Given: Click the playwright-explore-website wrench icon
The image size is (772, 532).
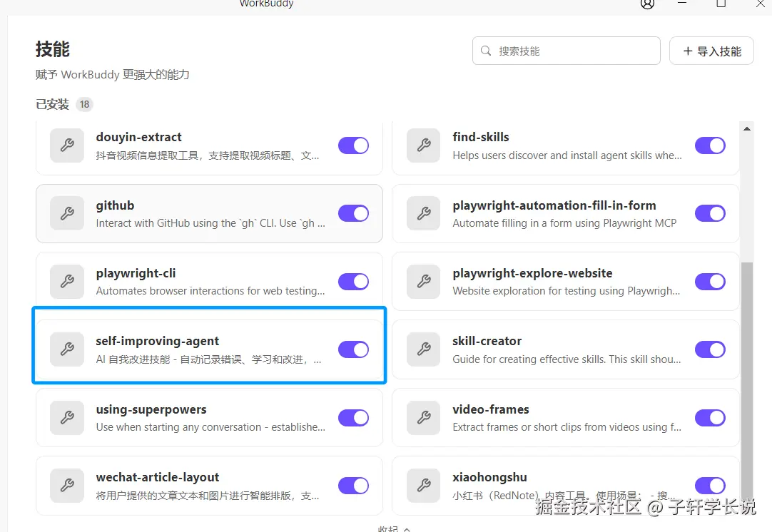Looking at the screenshot, I should [423, 282].
